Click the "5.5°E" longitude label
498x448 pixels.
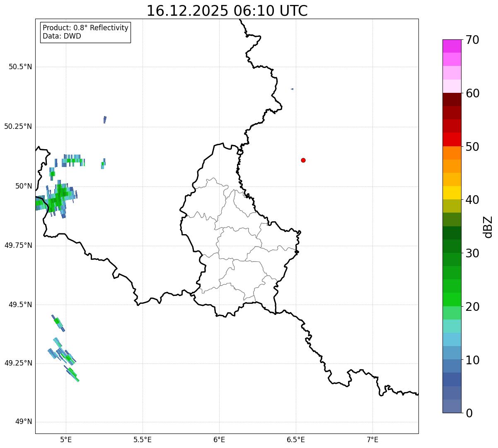point(143,439)
